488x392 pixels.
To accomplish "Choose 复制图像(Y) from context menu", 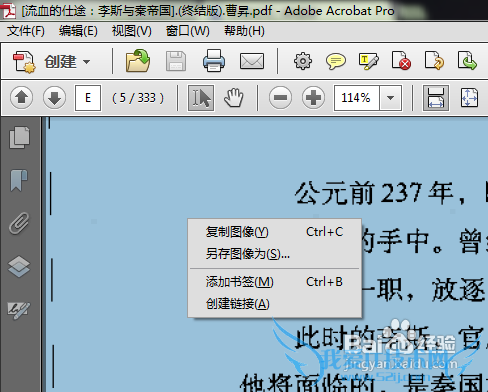I will (274, 232).
